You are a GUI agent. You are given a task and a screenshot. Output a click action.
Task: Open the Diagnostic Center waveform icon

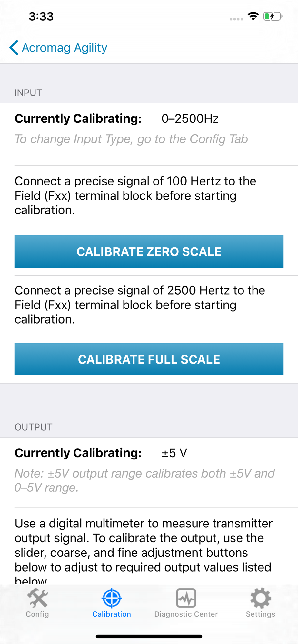[x=186, y=598]
